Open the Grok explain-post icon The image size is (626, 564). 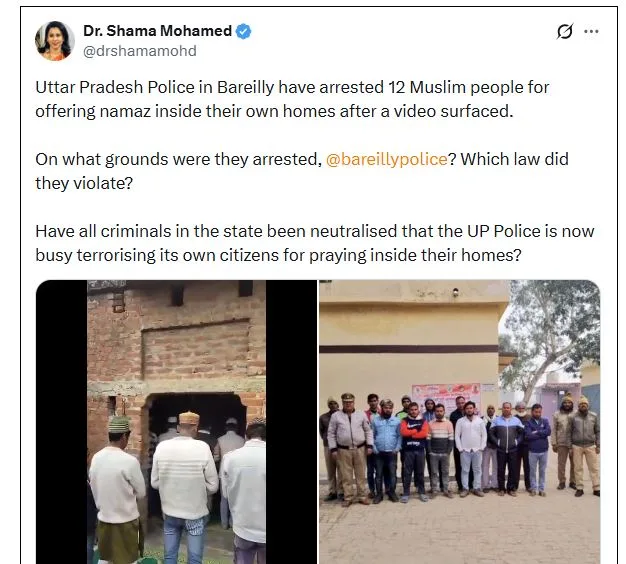[565, 31]
